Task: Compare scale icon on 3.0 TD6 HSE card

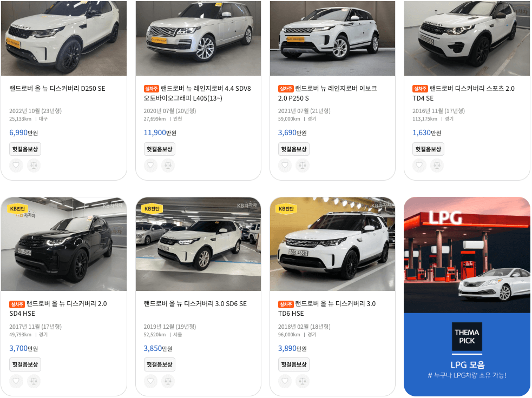Action: (x=303, y=381)
